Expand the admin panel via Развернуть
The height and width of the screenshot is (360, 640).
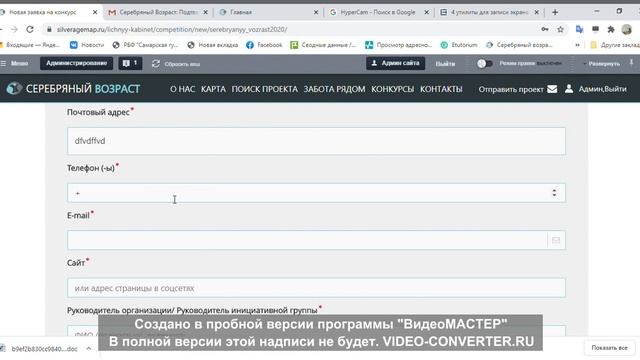point(602,64)
